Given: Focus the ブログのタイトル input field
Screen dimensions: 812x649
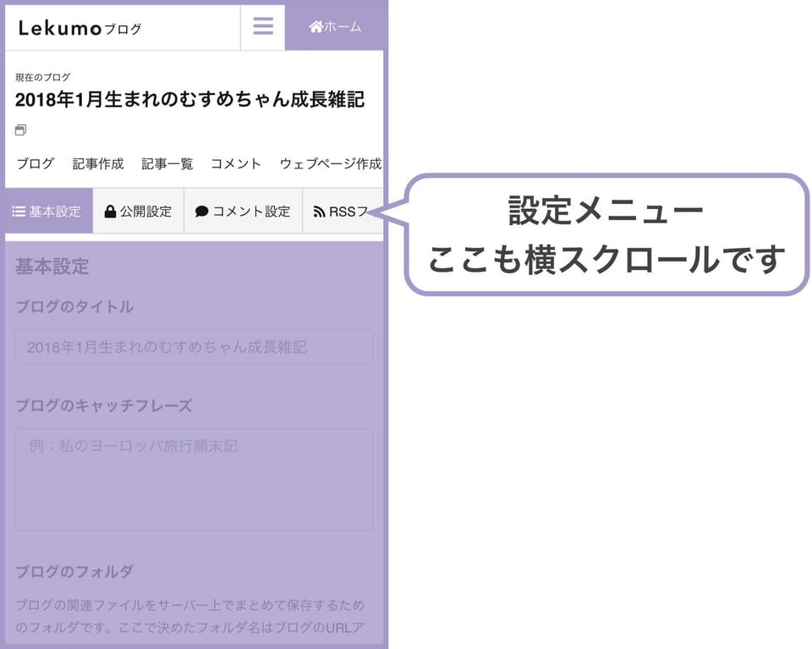Looking at the screenshot, I should click(x=195, y=347).
